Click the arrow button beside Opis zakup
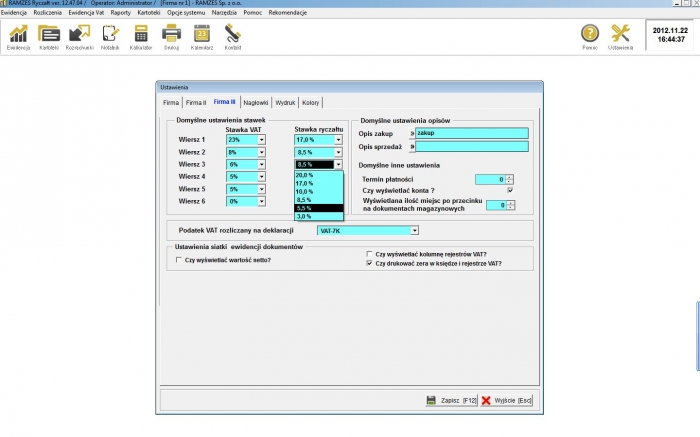The height and width of the screenshot is (437, 700). [412, 133]
